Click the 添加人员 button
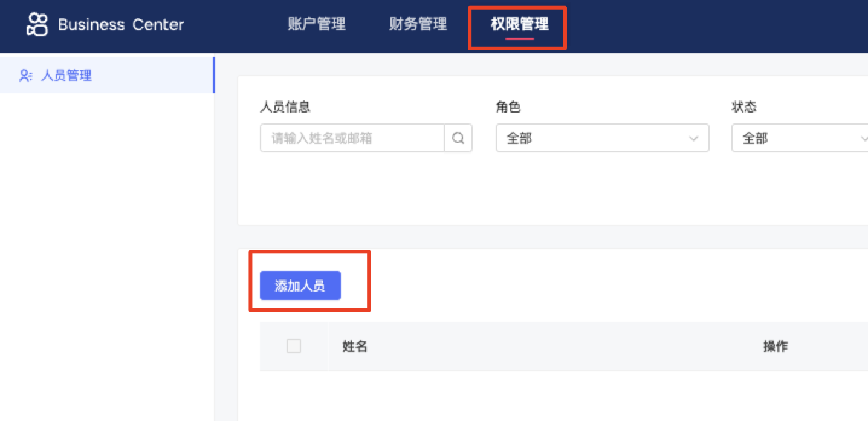The height and width of the screenshot is (421, 868). click(x=300, y=286)
